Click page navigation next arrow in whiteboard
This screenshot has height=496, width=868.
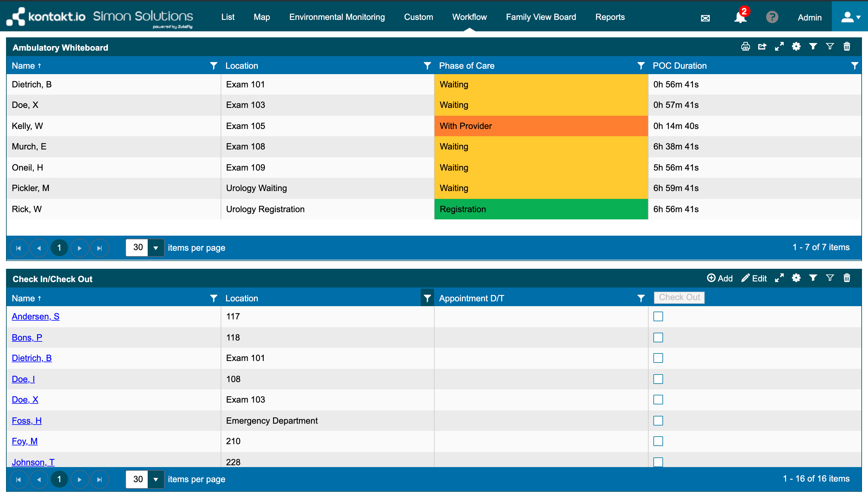tap(79, 247)
